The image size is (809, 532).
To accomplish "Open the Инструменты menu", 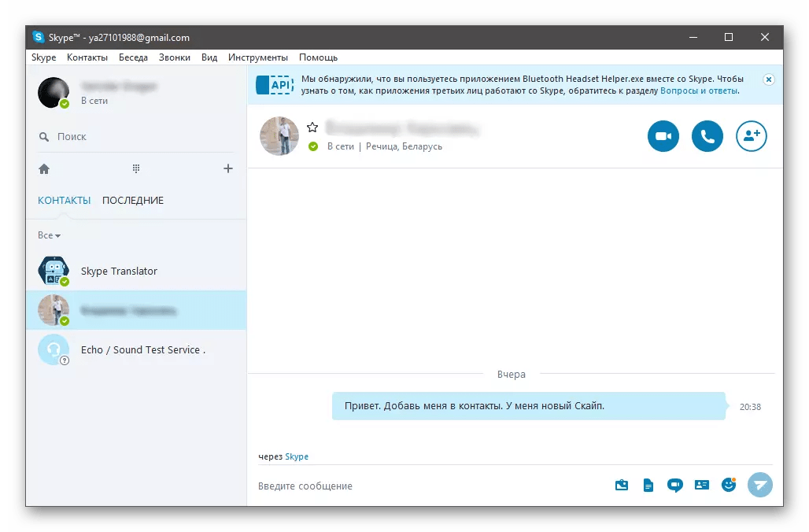I will tap(258, 57).
